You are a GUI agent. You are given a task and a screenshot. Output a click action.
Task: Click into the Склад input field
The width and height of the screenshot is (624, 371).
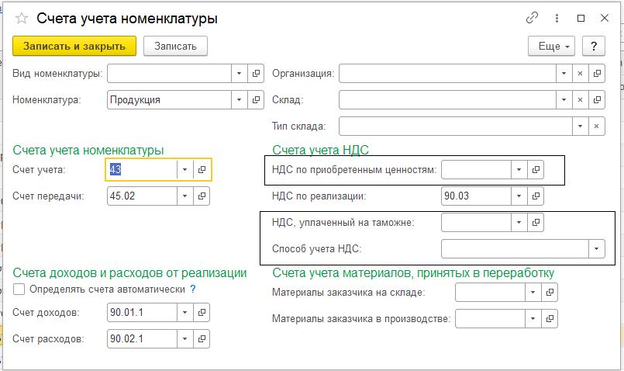(447, 100)
